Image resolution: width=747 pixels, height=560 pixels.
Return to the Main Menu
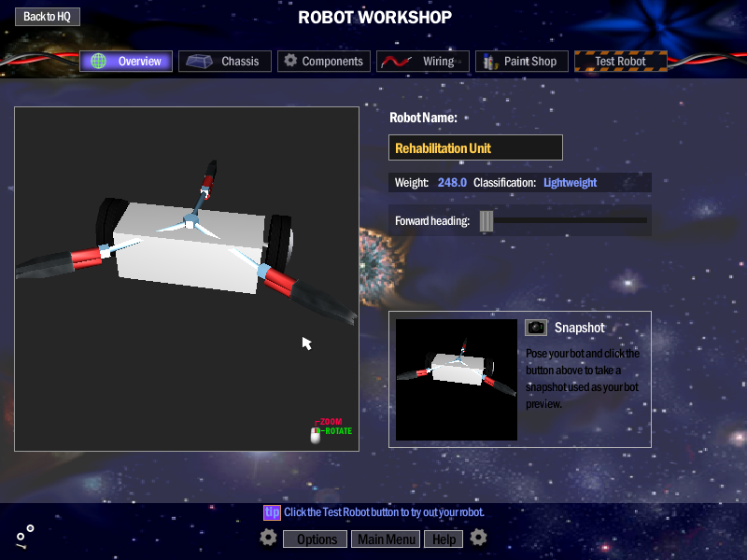386,539
